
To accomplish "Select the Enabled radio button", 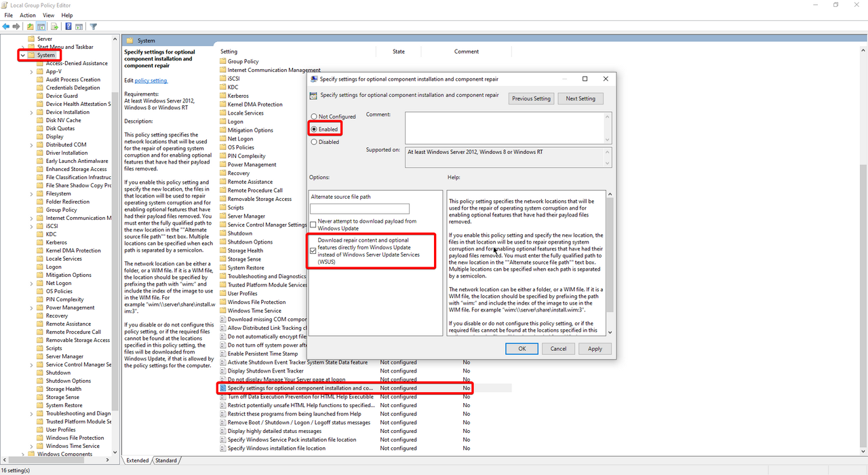I will (314, 129).
